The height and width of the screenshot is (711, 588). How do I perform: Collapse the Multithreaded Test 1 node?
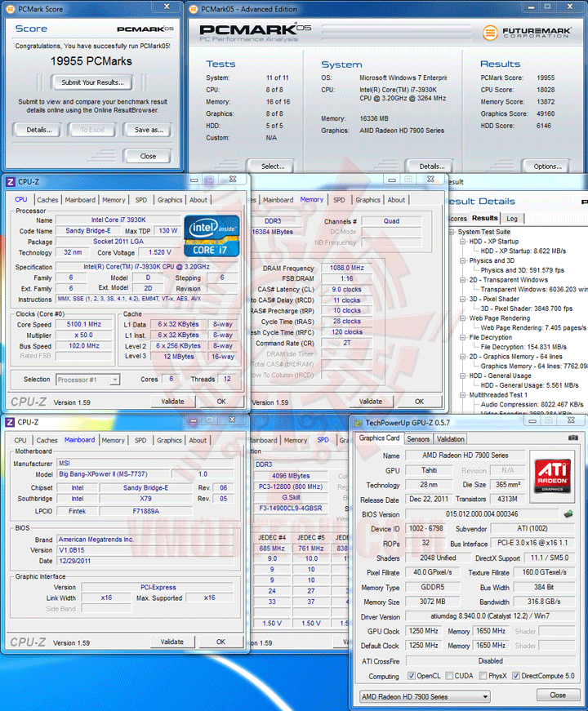462,395
